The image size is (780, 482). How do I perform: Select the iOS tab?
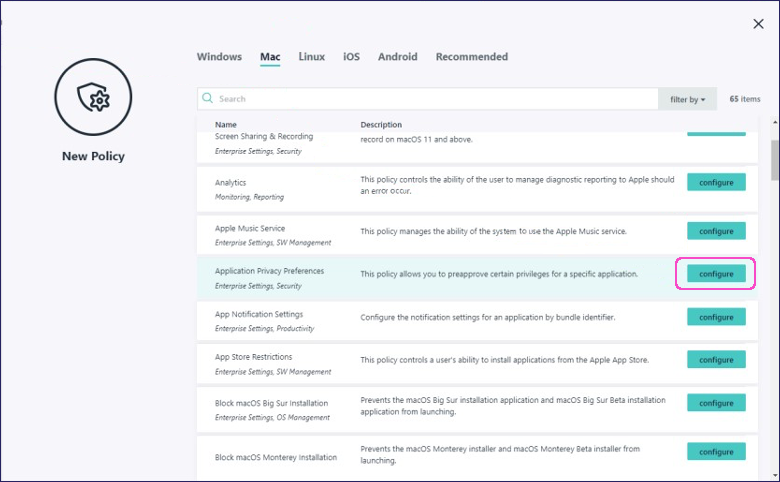coord(351,57)
